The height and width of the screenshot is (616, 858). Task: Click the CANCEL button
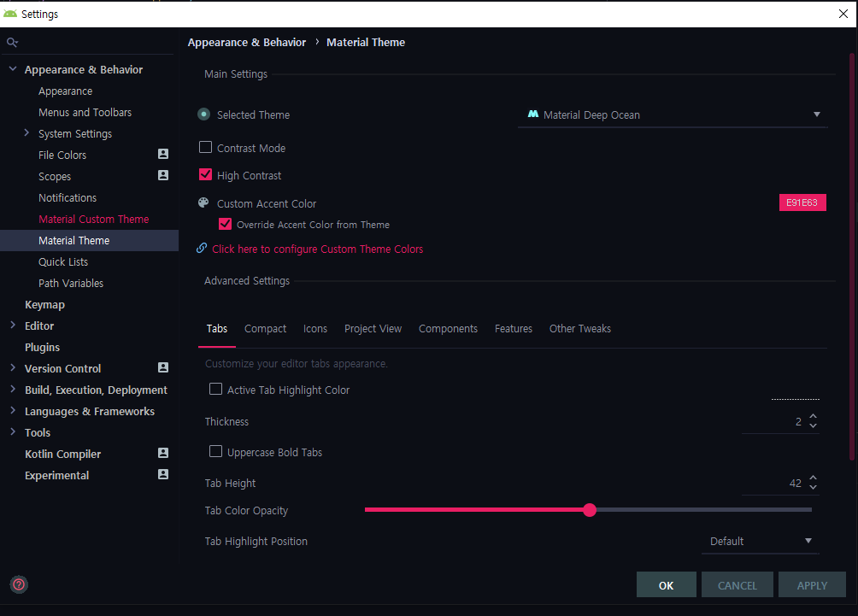(737, 585)
